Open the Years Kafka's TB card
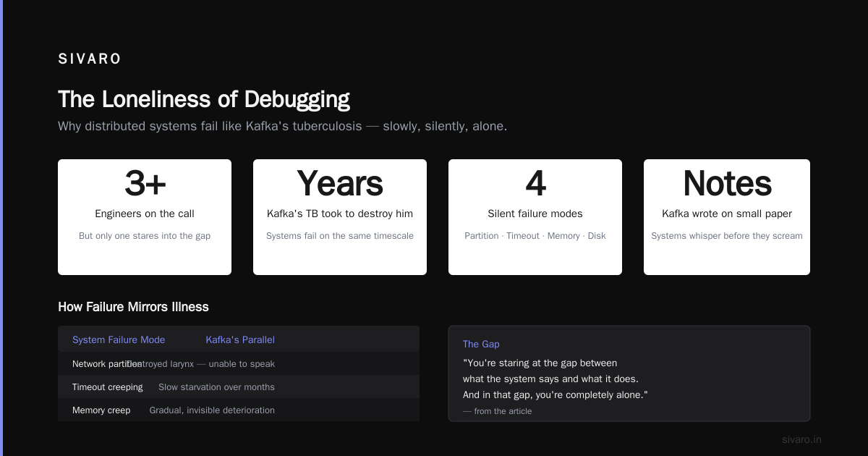868x456 pixels. 340,217
